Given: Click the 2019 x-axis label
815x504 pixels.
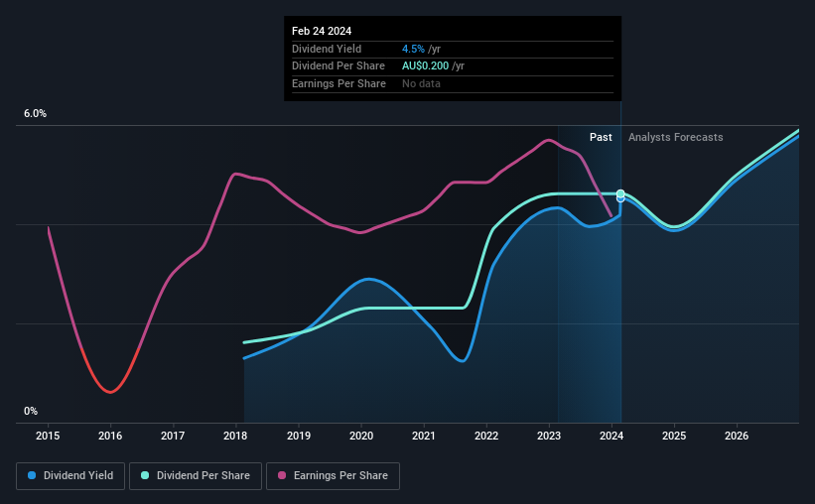Looking at the screenshot, I should (x=299, y=436).
